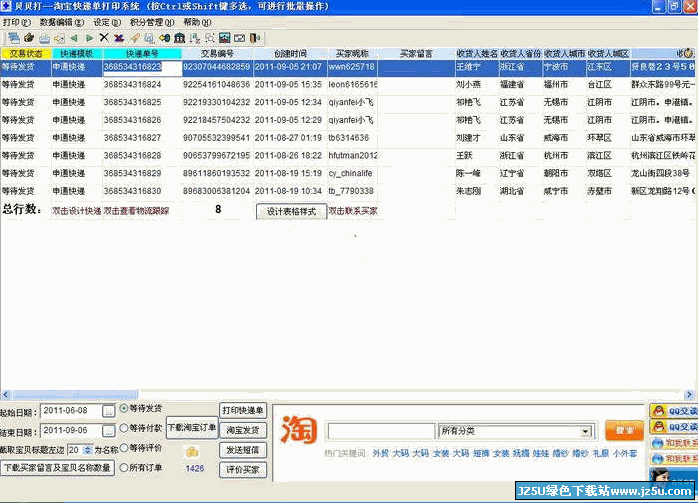Click the bank building toolbar icon
This screenshot has height=503, width=698.
[179, 37]
